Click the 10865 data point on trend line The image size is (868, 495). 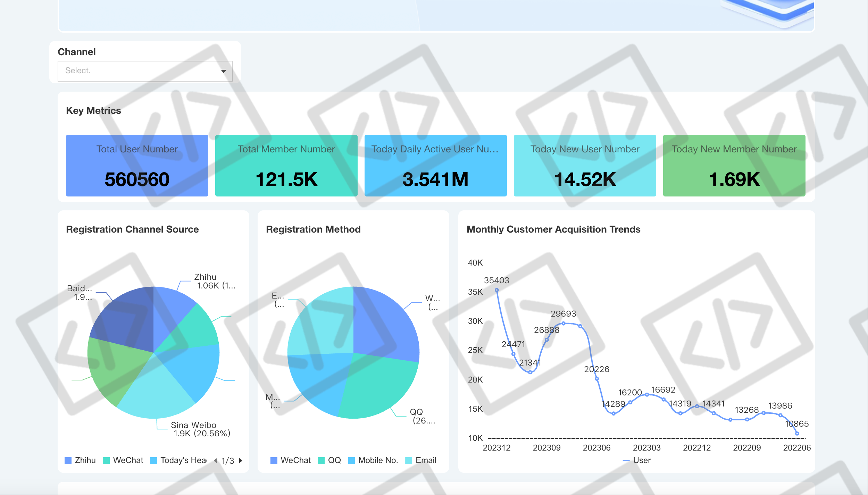797,434
